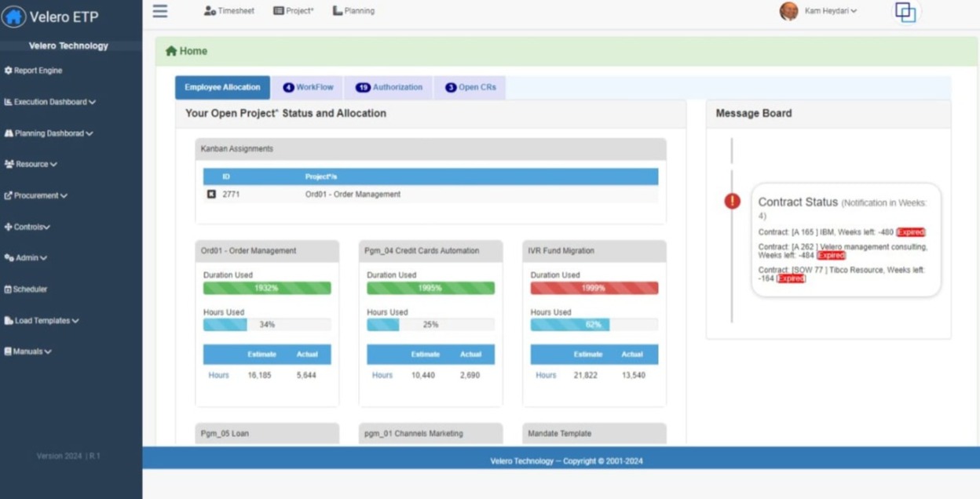Click the Manuals book icon
This screenshot has width=980, height=499.
[8, 351]
